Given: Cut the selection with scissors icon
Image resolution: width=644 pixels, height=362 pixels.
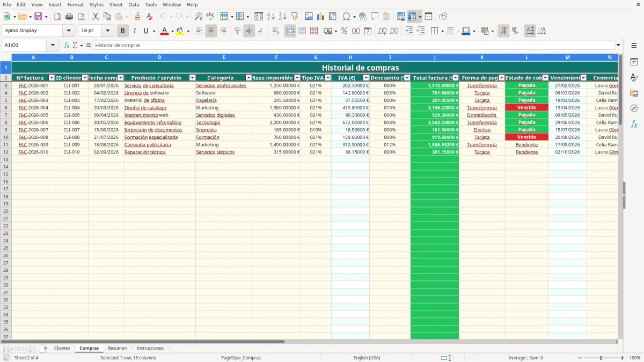Looking at the screenshot, I should [96, 17].
